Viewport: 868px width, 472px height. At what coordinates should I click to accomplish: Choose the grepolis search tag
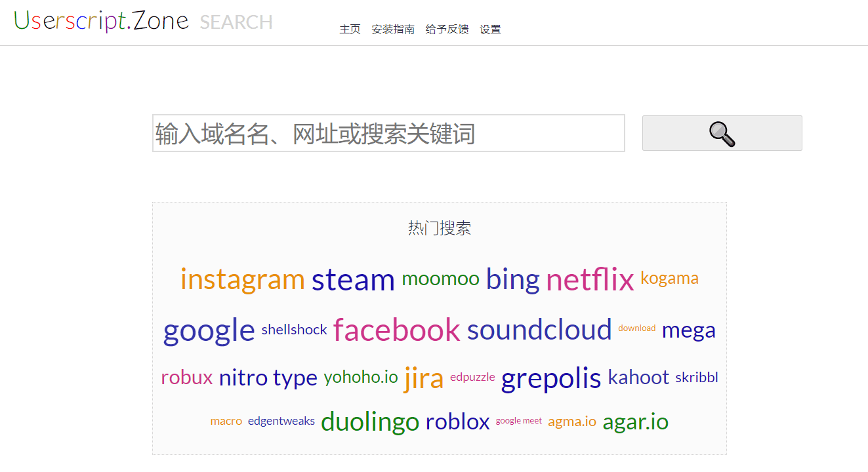pyautogui.click(x=551, y=378)
